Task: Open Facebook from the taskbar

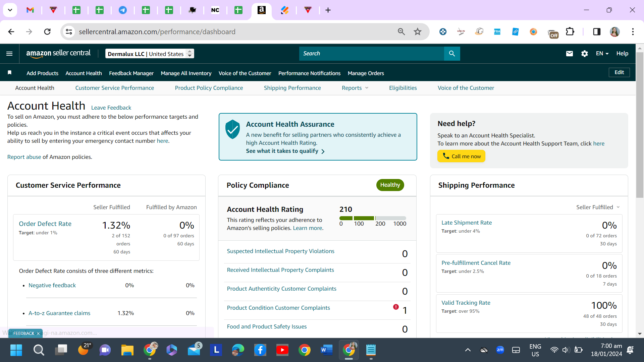Action: [260, 350]
